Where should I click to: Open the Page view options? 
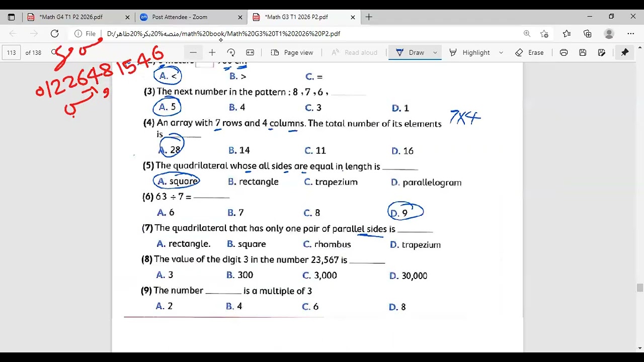coord(292,52)
